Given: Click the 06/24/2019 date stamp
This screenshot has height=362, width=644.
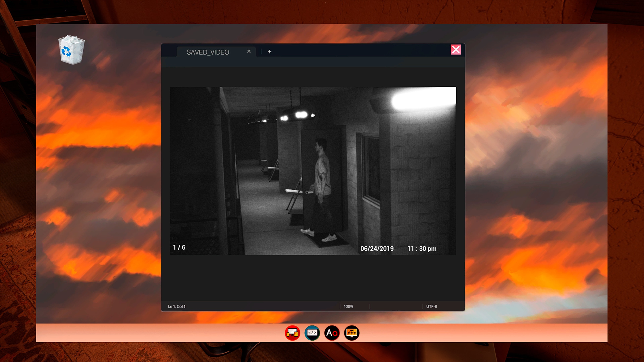Looking at the screenshot, I should [x=377, y=249].
